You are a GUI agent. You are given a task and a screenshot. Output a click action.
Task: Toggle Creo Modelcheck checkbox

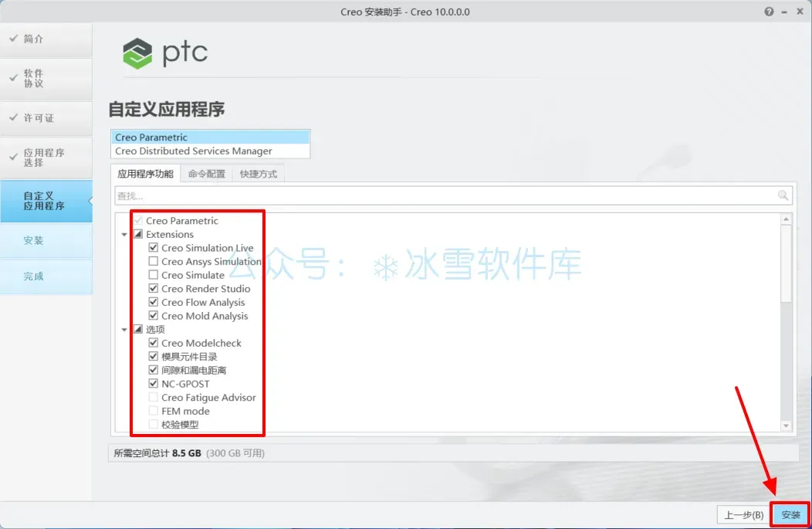click(x=154, y=342)
